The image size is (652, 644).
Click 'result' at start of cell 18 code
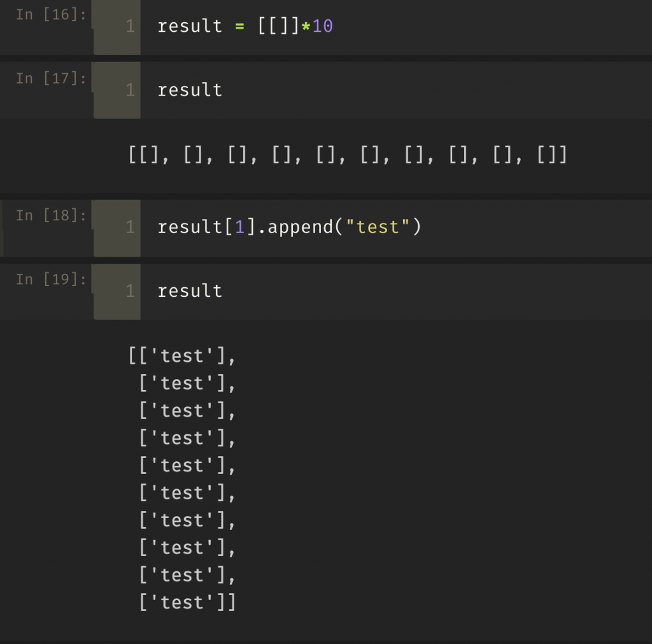[x=190, y=227]
